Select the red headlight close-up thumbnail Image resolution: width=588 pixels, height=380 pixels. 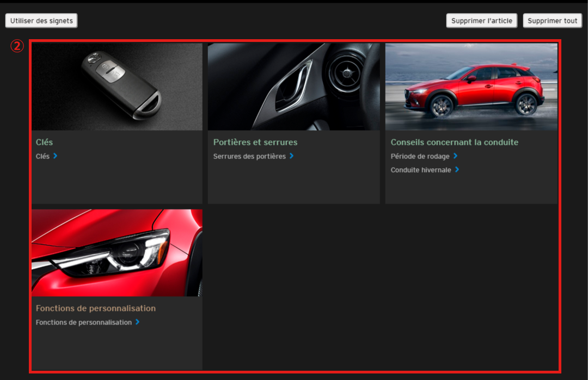[x=117, y=253]
